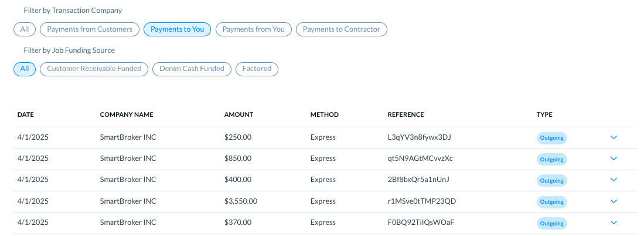
Task: Select the All transaction company filter
Action: tap(25, 29)
